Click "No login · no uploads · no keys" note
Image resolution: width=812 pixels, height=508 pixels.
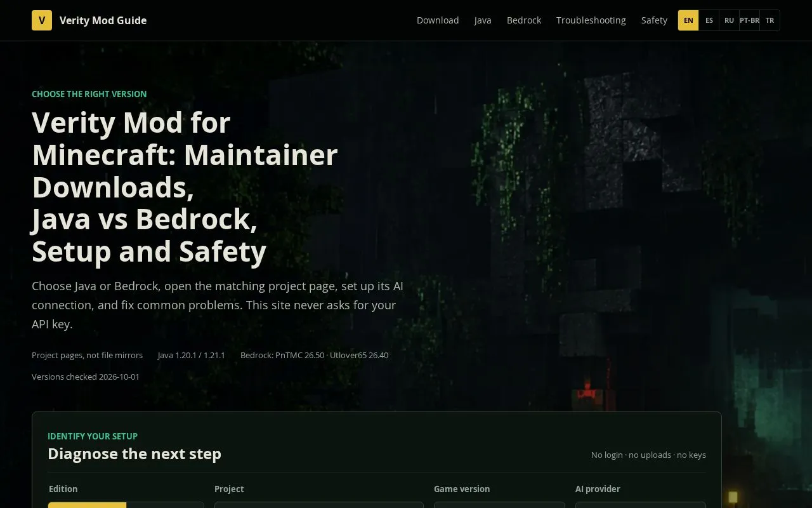pyautogui.click(x=648, y=455)
